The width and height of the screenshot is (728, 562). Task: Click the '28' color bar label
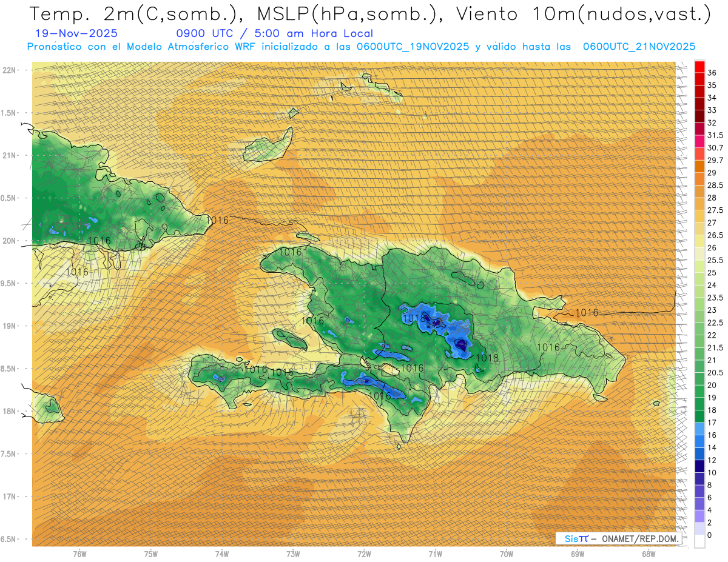pyautogui.click(x=712, y=198)
